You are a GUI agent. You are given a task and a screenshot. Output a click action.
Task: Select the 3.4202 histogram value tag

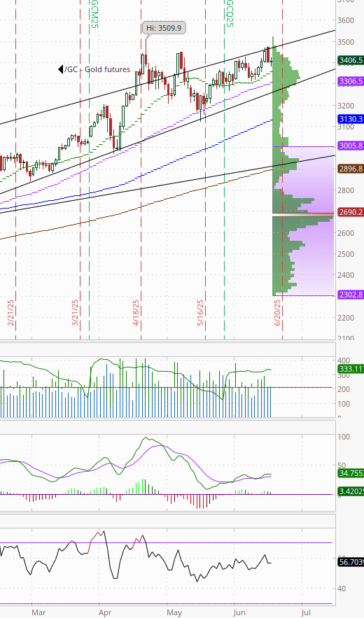(351, 491)
